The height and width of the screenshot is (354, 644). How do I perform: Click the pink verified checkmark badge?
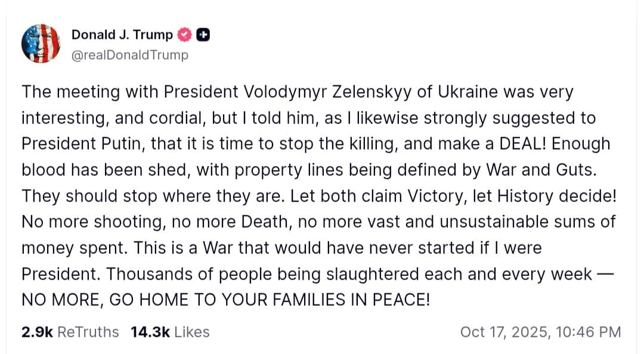coord(185,35)
